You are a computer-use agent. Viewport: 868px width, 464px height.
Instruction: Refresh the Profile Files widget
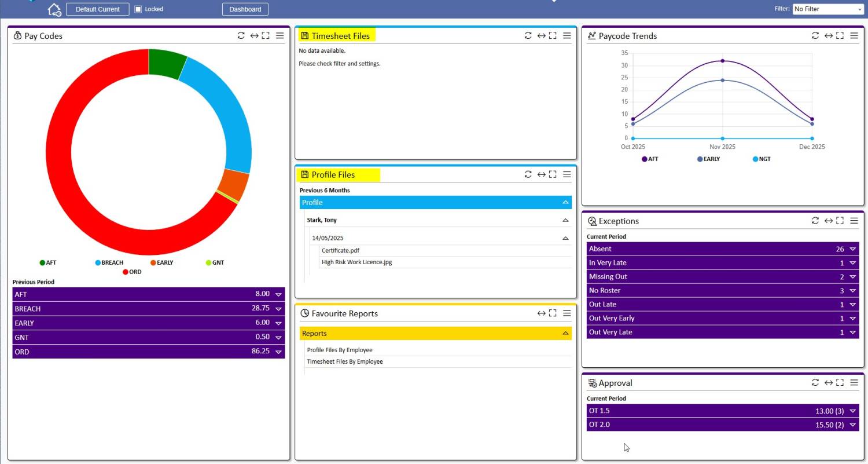[x=528, y=174]
